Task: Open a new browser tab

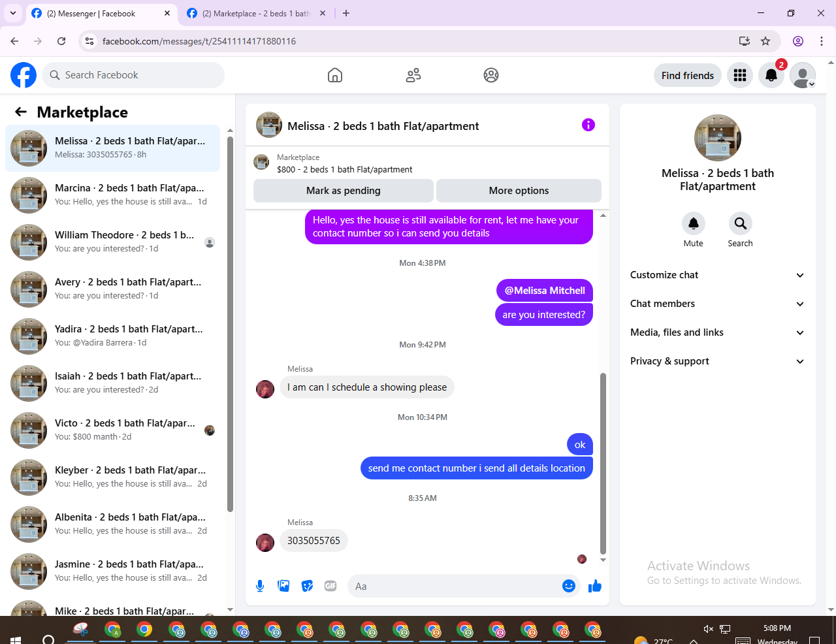Action: pos(346,13)
